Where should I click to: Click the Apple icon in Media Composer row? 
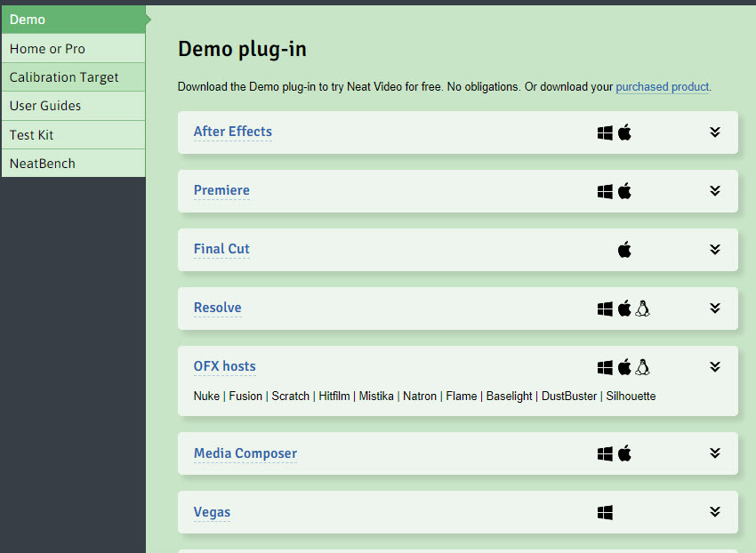(624, 453)
